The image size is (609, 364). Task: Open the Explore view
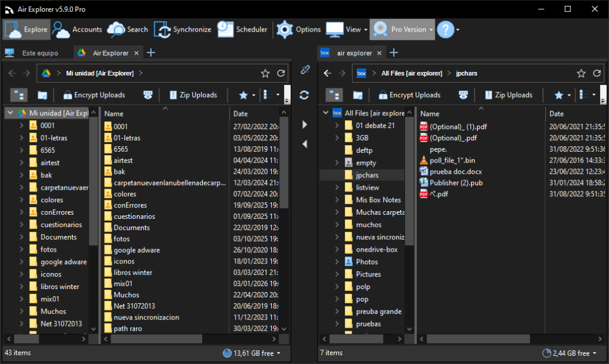tap(27, 30)
